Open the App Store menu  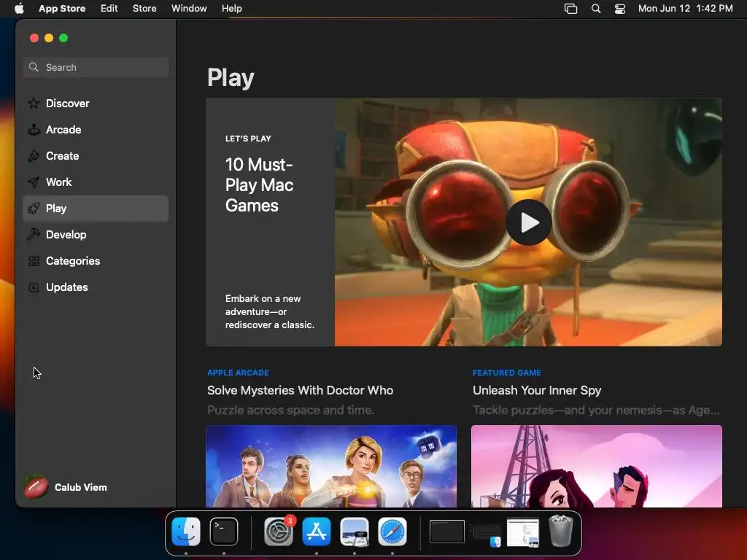62,9
